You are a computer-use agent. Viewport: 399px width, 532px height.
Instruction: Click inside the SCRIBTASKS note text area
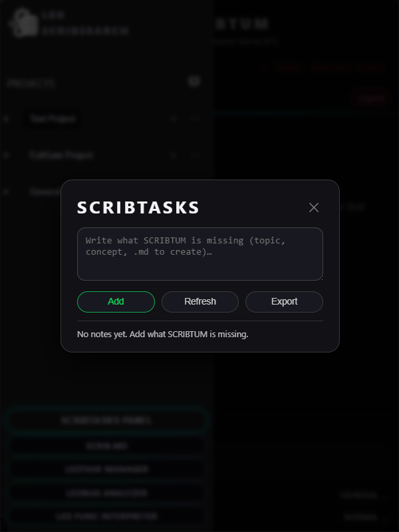(199, 254)
